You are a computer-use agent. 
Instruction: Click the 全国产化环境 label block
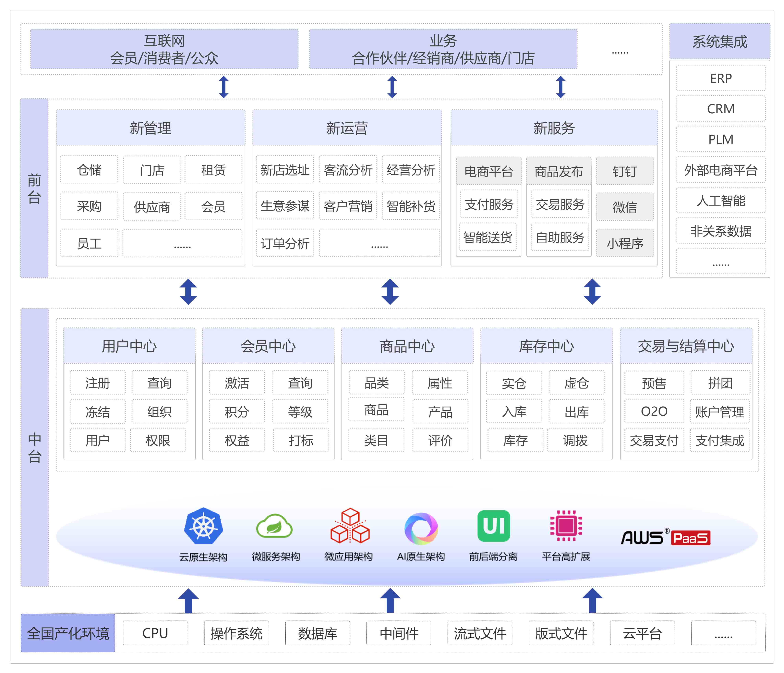pos(68,633)
